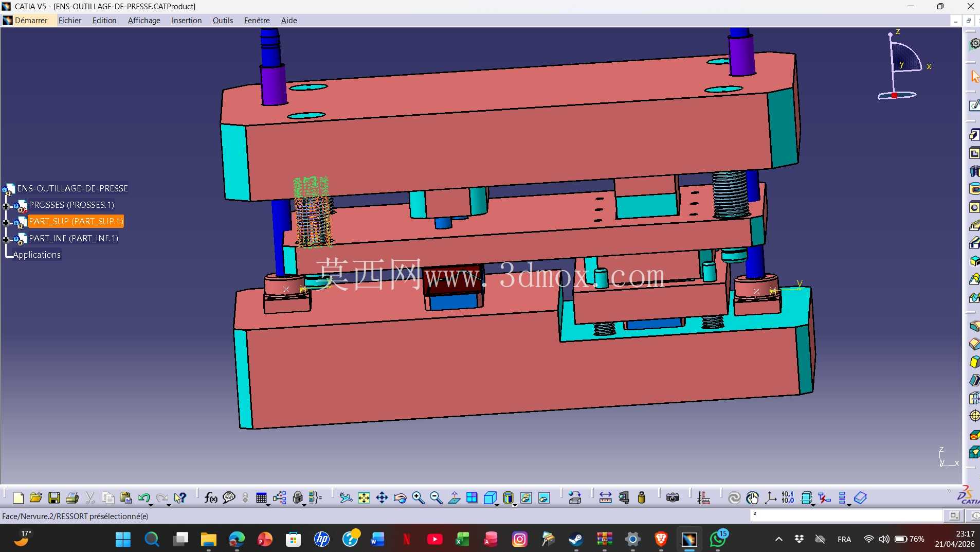980x552 pixels.
Task: Open the view mode cylinder dropdown arrow
Action: point(515,505)
